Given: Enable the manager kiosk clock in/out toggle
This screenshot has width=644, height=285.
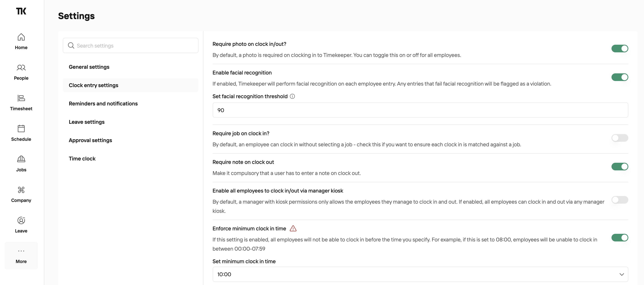Looking at the screenshot, I should pyautogui.click(x=620, y=200).
